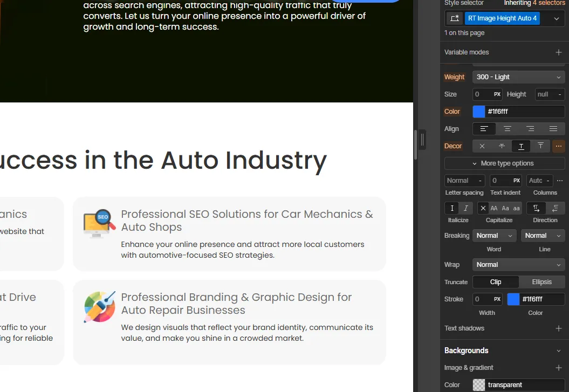
Task: Set truncate mode to Ellipsis
Action: 541,282
